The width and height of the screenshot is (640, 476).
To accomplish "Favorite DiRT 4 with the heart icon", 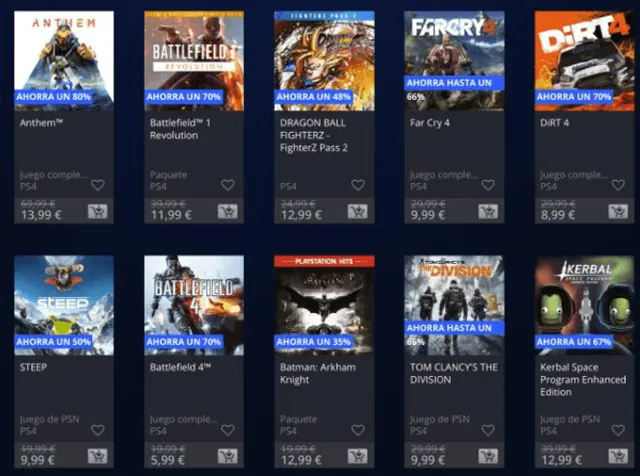I will (x=618, y=185).
